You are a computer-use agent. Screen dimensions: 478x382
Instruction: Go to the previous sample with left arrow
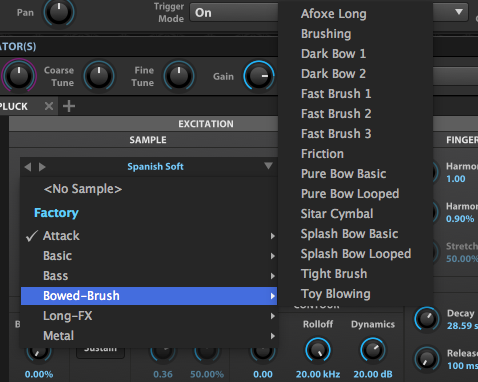click(x=28, y=167)
